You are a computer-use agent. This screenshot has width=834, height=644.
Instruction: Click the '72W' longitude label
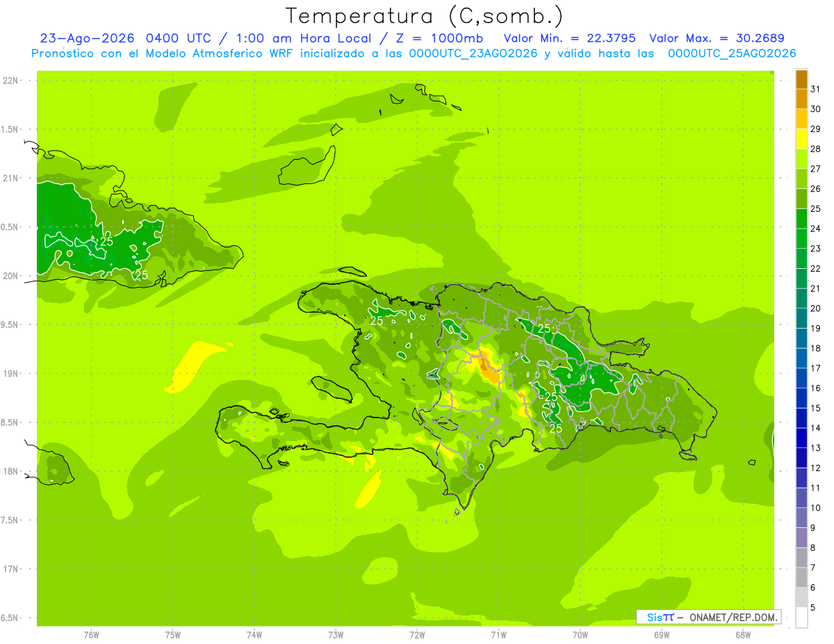point(417,635)
